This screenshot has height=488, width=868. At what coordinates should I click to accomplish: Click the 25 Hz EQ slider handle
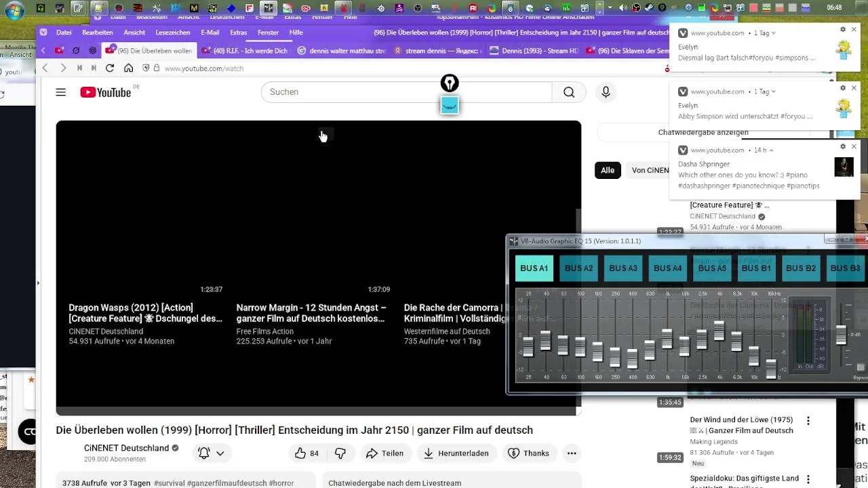point(528,346)
